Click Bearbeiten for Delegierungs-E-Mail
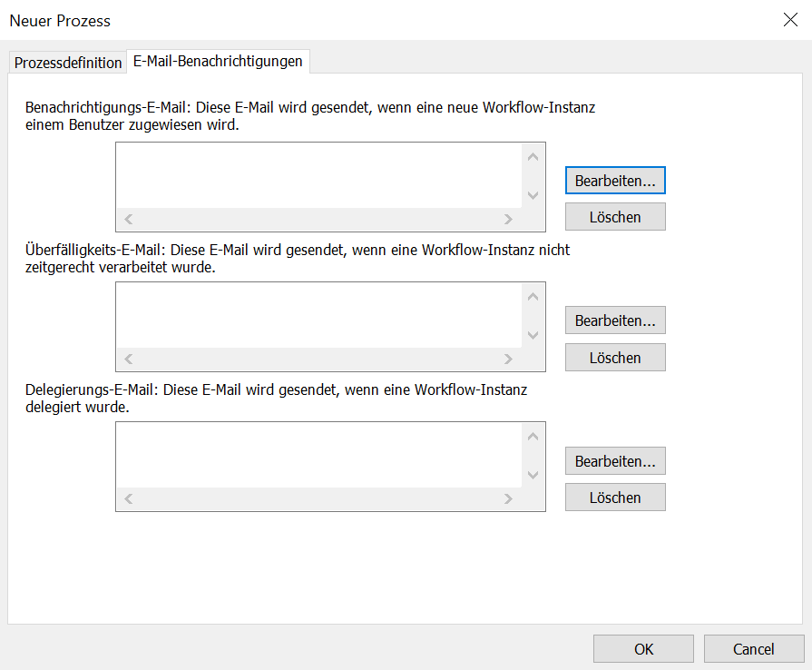812x670 pixels. click(615, 460)
